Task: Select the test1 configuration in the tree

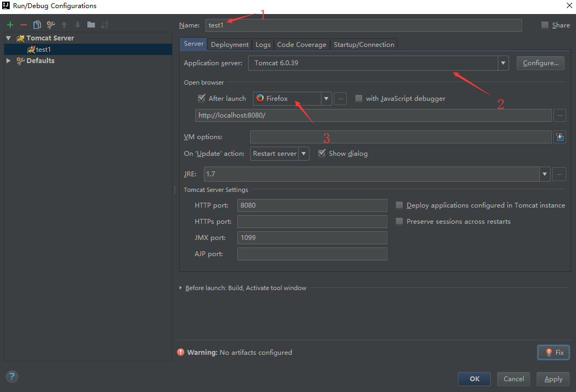Action: pos(88,49)
